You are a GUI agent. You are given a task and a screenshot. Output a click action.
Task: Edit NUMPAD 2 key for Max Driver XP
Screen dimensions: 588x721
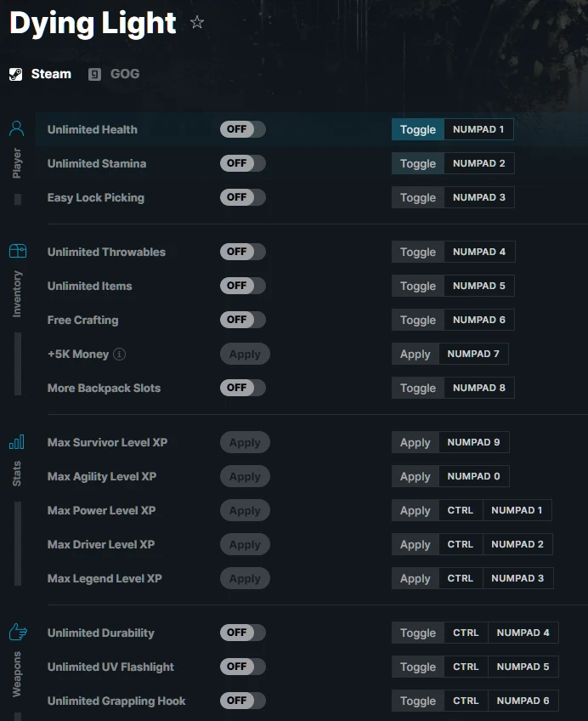pos(517,544)
